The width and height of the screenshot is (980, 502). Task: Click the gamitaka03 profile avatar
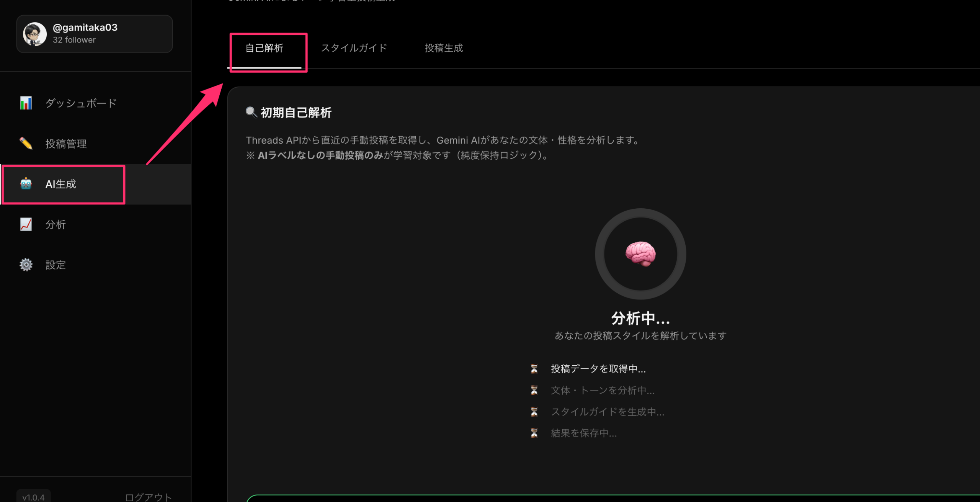[34, 34]
